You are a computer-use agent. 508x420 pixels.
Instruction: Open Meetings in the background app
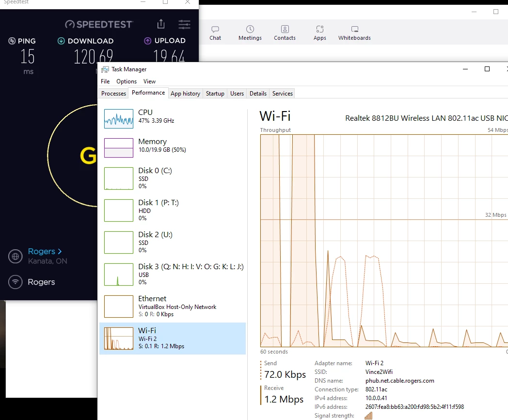pos(250,33)
